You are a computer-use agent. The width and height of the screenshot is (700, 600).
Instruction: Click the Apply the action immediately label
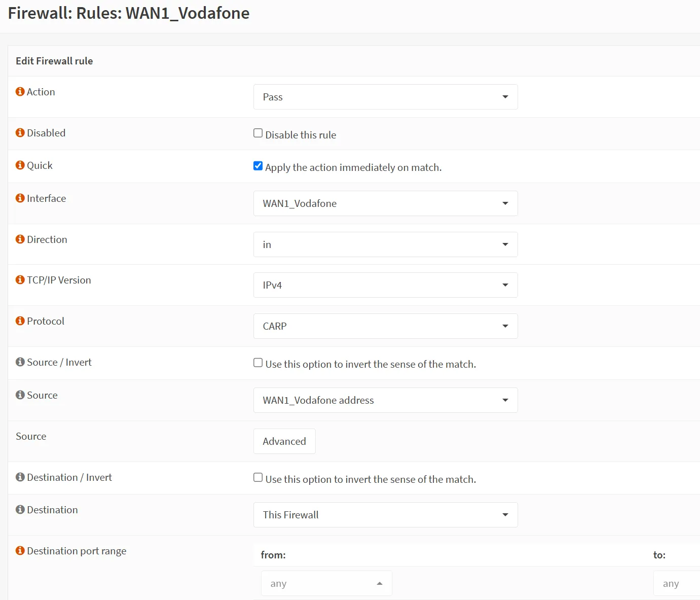coord(353,167)
